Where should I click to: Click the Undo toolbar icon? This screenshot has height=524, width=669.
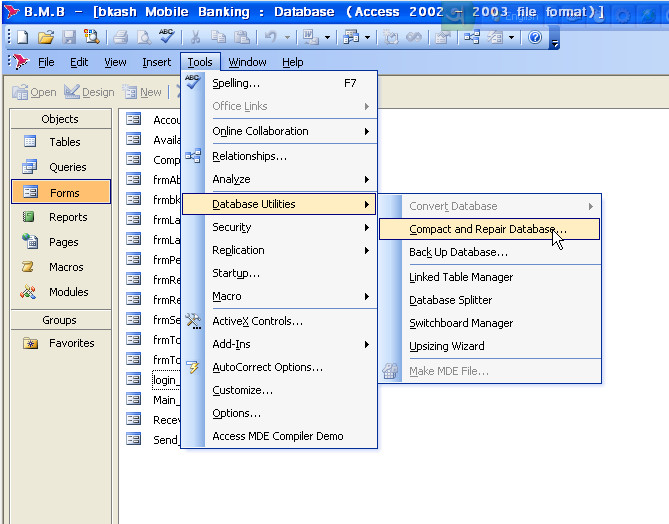pos(271,38)
